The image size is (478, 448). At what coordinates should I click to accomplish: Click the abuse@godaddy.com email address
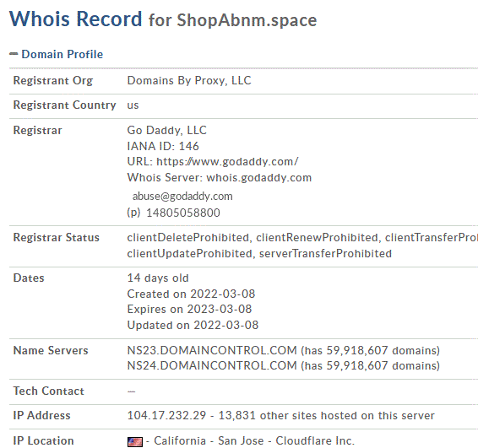(182, 196)
